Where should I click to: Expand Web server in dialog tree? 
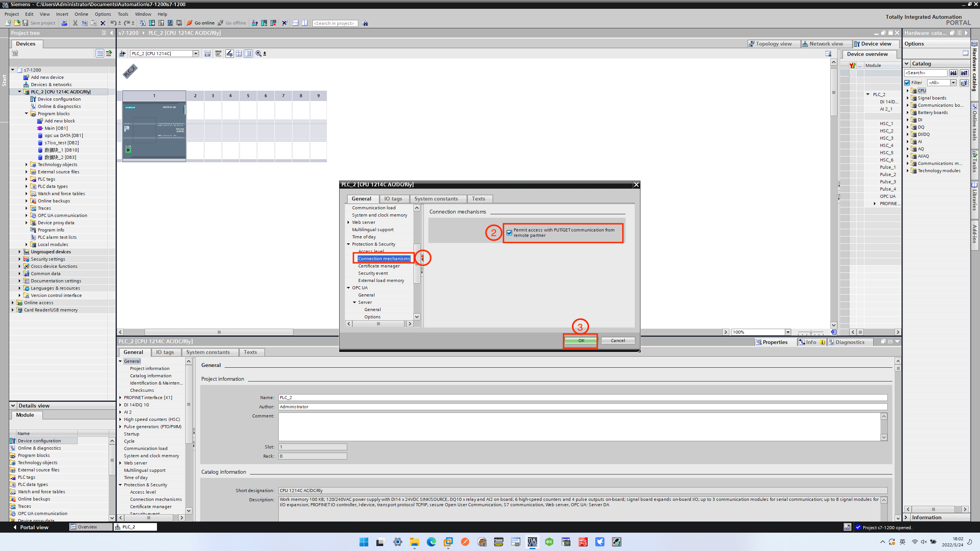349,222
